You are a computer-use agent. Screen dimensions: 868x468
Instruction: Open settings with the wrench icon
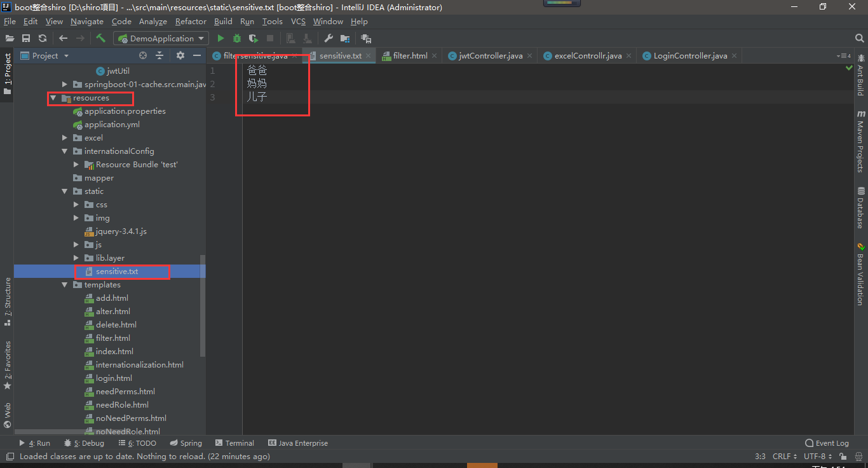tap(329, 38)
